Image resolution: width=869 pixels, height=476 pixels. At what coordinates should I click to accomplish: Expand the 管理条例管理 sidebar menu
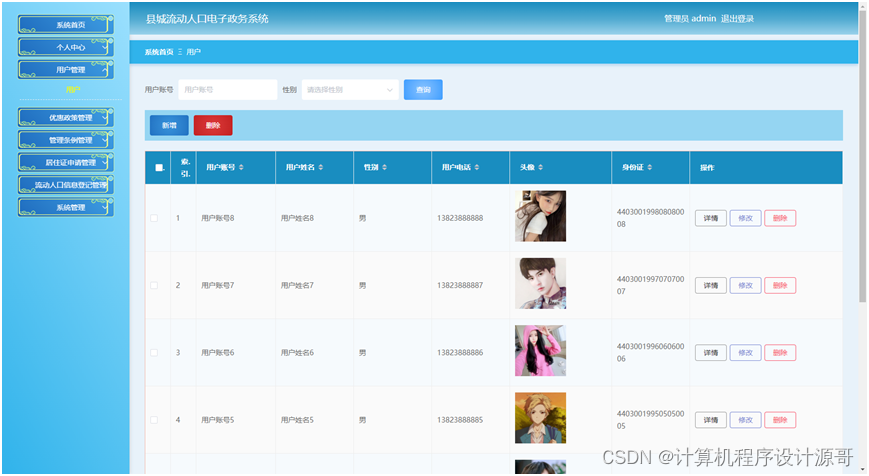pos(66,140)
